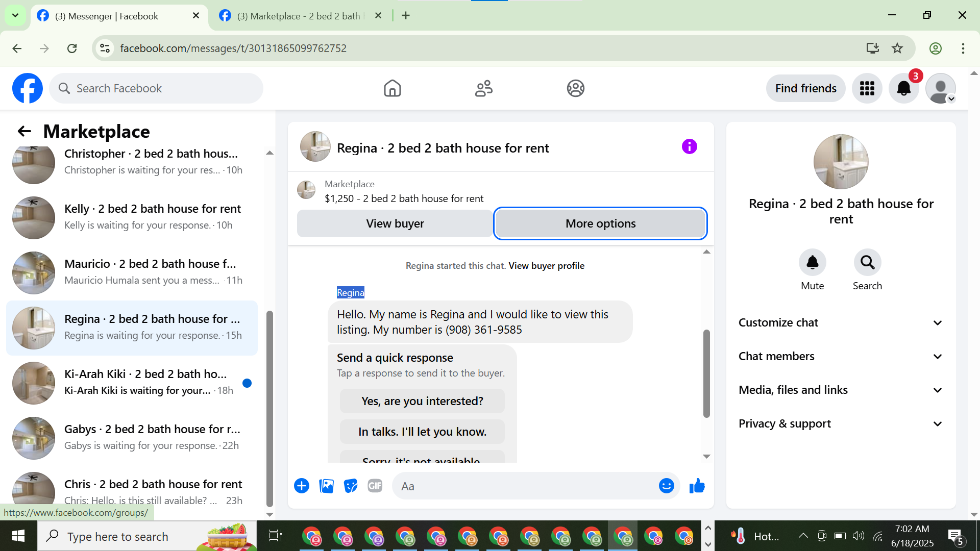Click the $1,250 listing title text
This screenshot has width=980, height=551.
coord(404,198)
